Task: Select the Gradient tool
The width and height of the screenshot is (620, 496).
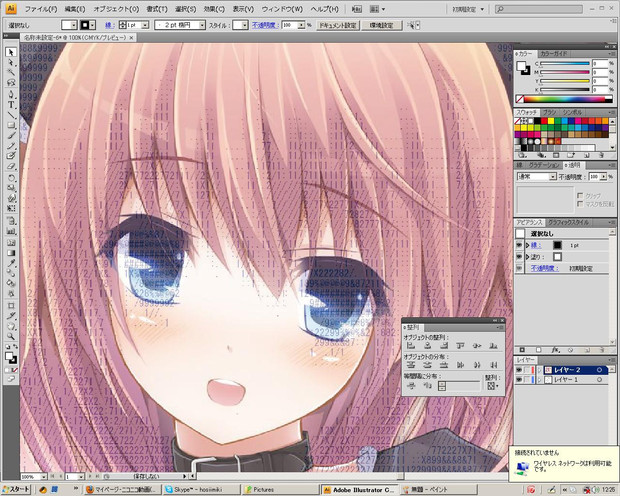Action: pos(11,253)
